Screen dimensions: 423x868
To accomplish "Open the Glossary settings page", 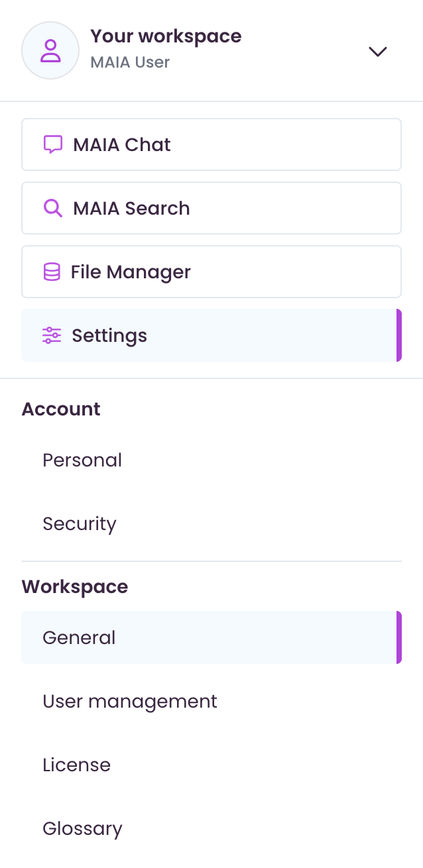I will tap(82, 828).
